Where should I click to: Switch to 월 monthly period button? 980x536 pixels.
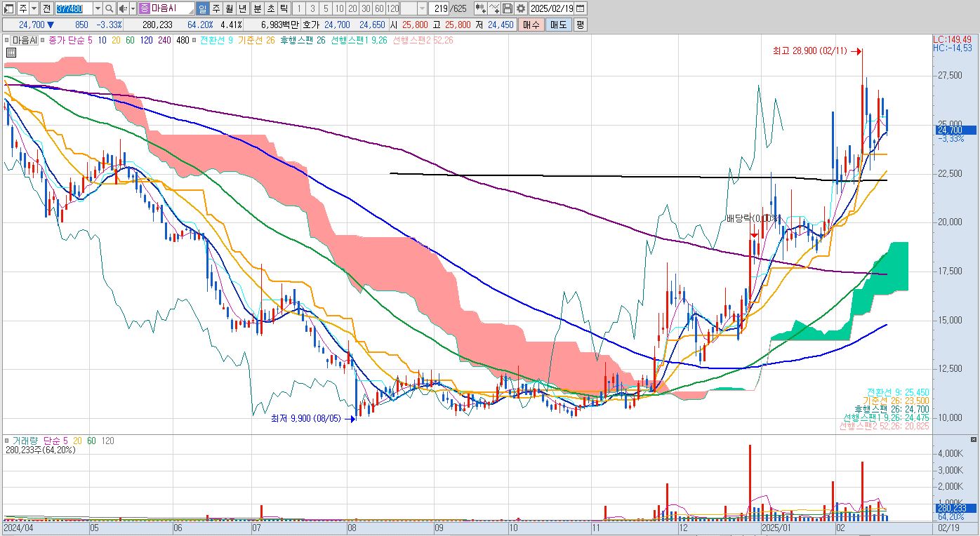(x=229, y=8)
